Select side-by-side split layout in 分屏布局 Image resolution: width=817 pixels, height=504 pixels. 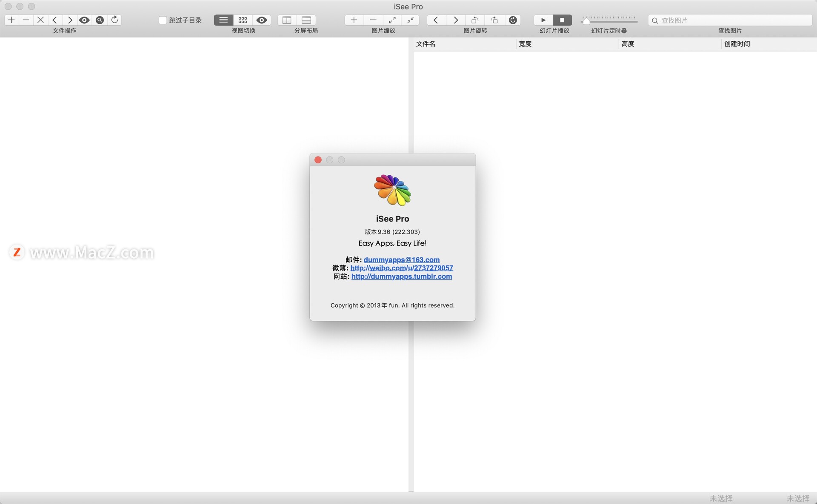coord(287,20)
